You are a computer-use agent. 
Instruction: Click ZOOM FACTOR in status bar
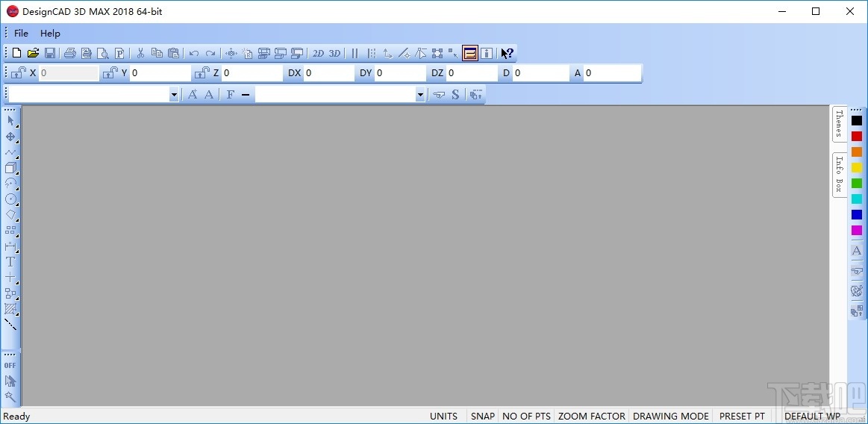(592, 417)
